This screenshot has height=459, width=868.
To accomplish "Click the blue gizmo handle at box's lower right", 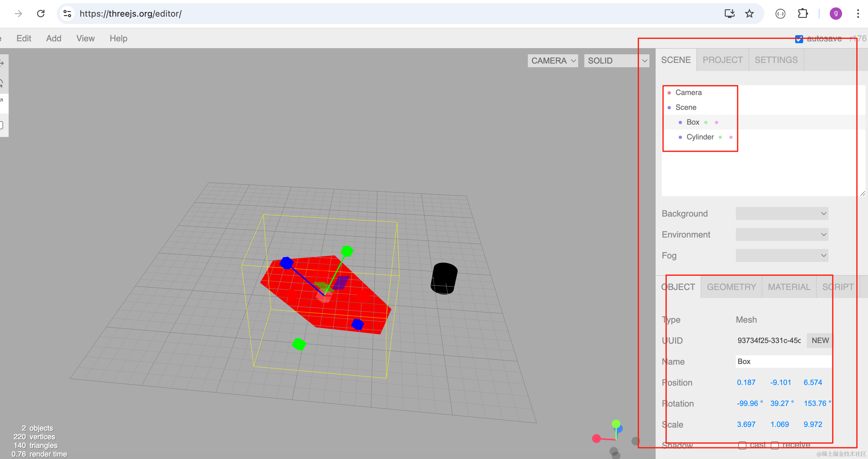I will pos(357,324).
